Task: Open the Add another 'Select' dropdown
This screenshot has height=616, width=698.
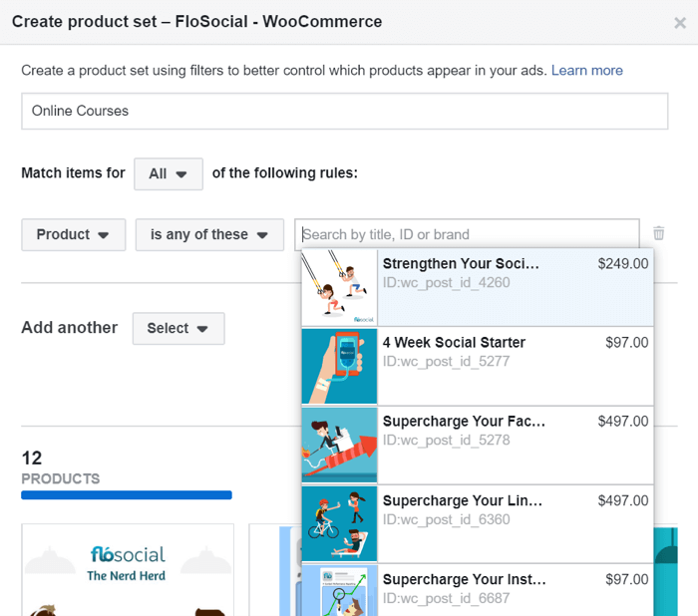Action: [x=177, y=328]
